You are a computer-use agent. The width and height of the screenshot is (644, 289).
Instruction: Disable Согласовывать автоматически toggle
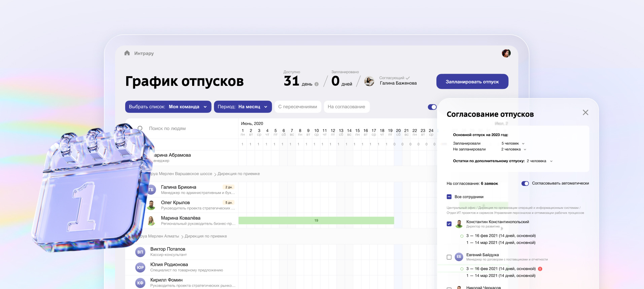click(525, 184)
